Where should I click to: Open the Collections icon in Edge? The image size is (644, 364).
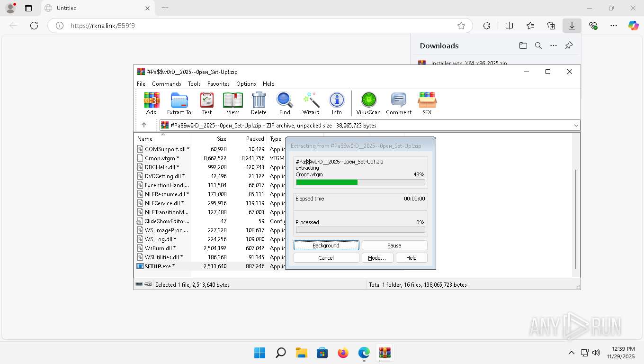(551, 26)
